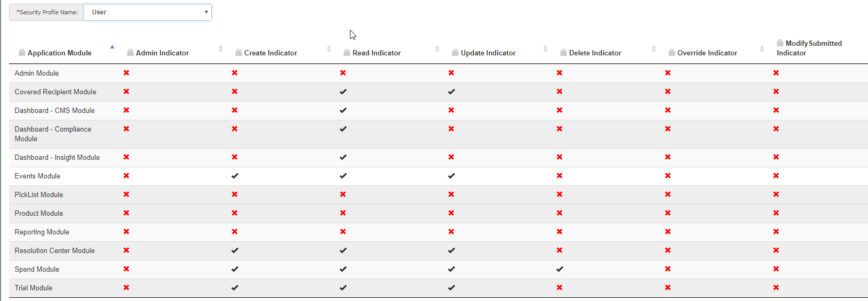Select the Resolution Center Module row name
This screenshot has width=868, height=301.
click(x=54, y=250)
